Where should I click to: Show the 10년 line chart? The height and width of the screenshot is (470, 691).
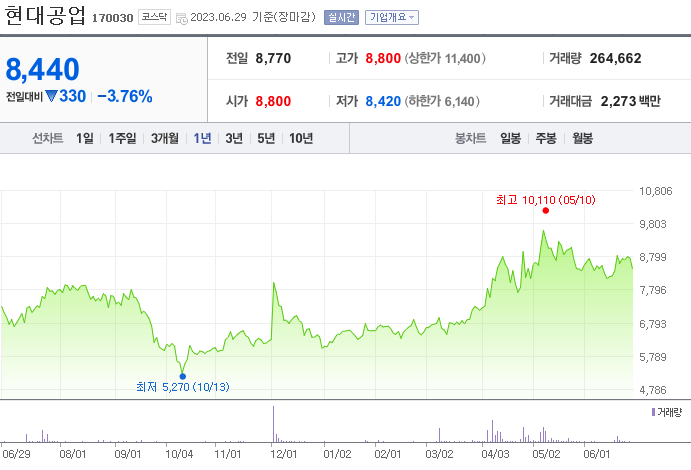301,138
